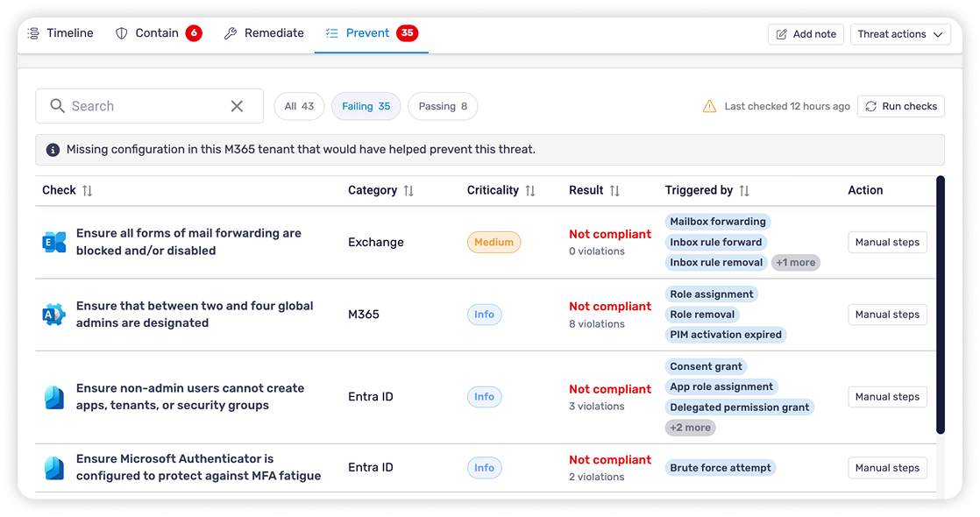Image resolution: width=980 pixels, height=517 pixels.
Task: Click the PIM activation expired tag
Action: (726, 335)
